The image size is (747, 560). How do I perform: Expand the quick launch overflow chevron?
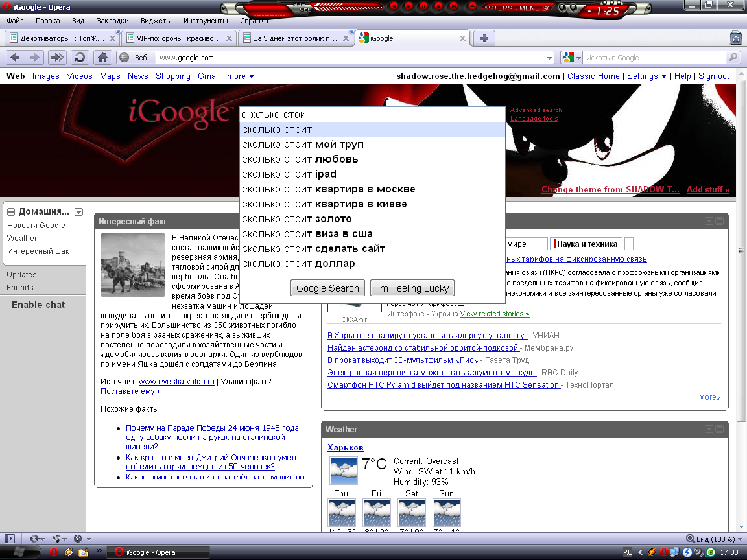coord(99,551)
